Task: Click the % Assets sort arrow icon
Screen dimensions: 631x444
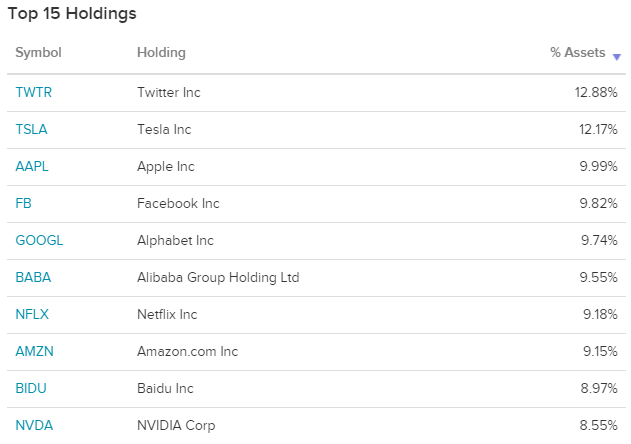Action: pyautogui.click(x=616, y=57)
